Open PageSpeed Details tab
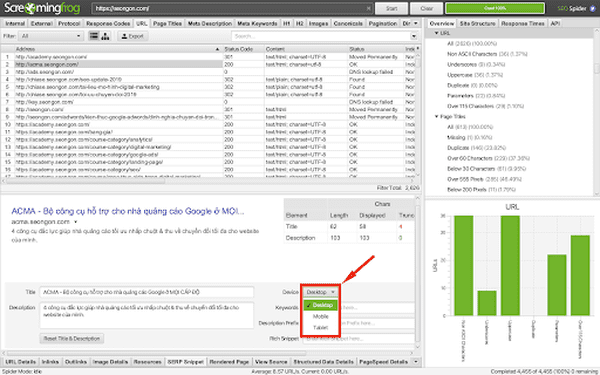This screenshot has width=600, height=375. [384, 362]
